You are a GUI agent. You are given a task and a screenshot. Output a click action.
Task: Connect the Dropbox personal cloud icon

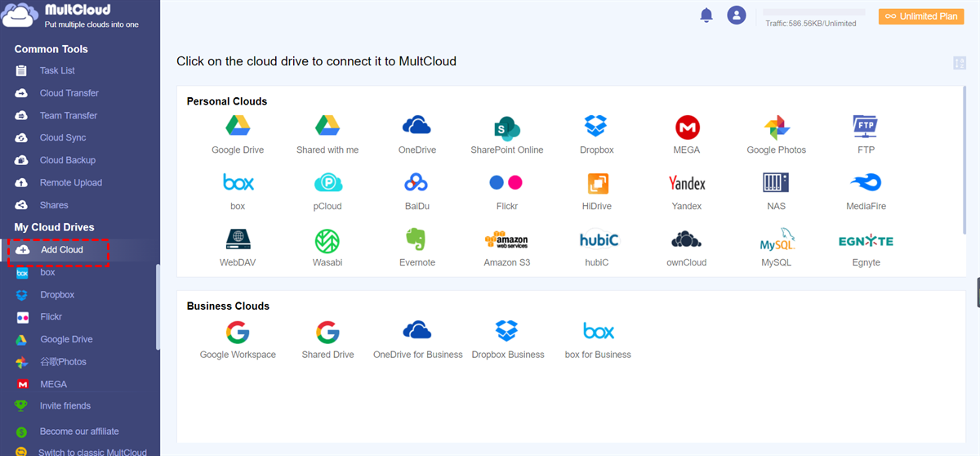coord(596,126)
